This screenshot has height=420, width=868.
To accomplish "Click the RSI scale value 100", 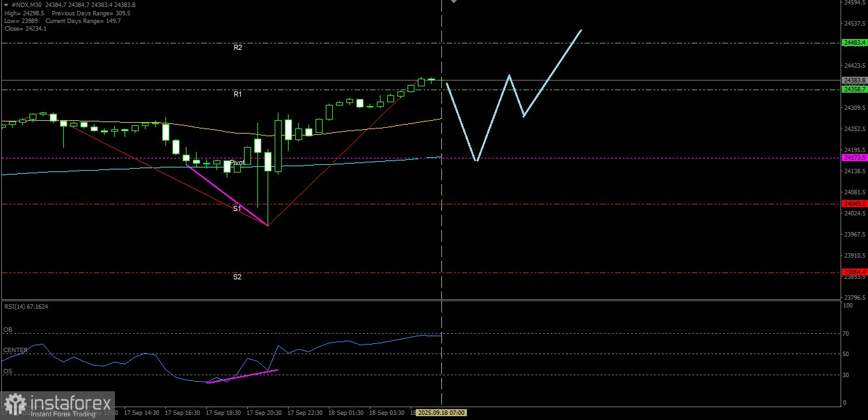I will point(848,306).
